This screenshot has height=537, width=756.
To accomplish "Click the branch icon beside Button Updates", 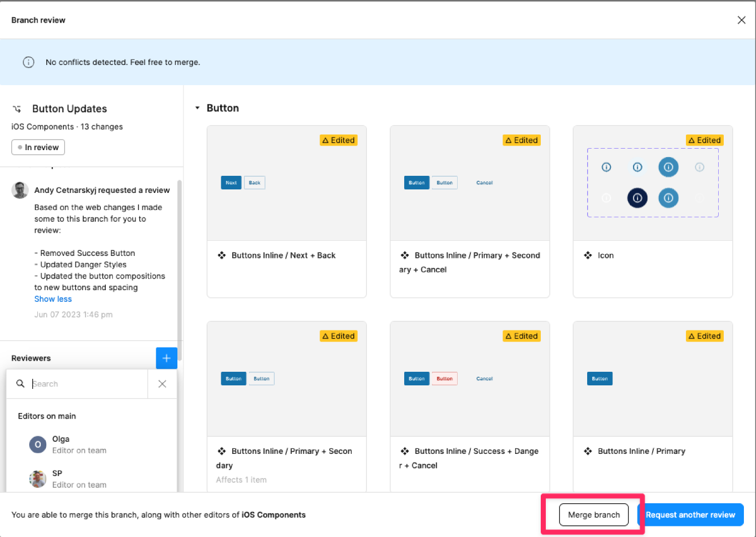I will coord(17,109).
